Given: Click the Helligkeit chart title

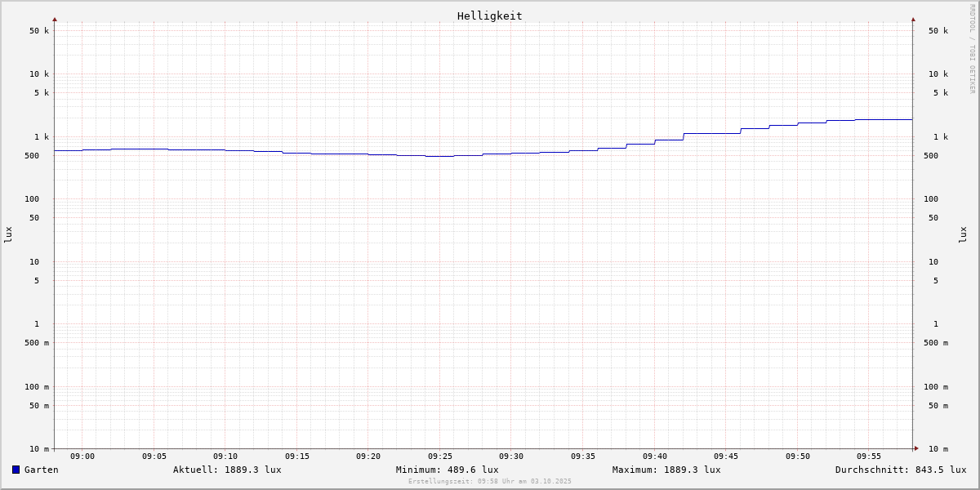Looking at the screenshot, I should pyautogui.click(x=489, y=16).
